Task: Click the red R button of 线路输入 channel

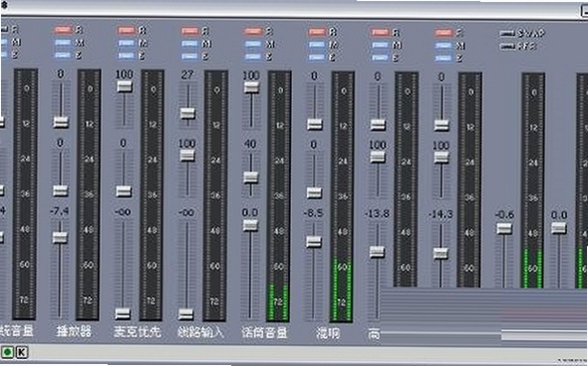Action: point(189,31)
